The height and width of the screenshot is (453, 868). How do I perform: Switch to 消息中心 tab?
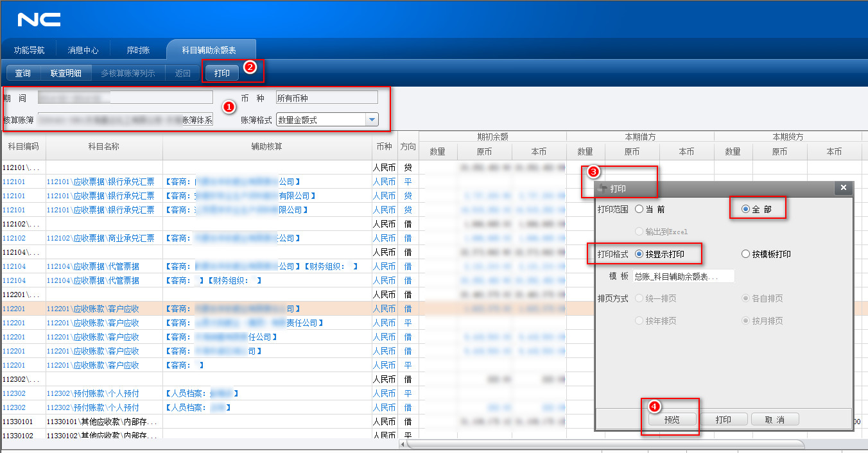tap(83, 50)
